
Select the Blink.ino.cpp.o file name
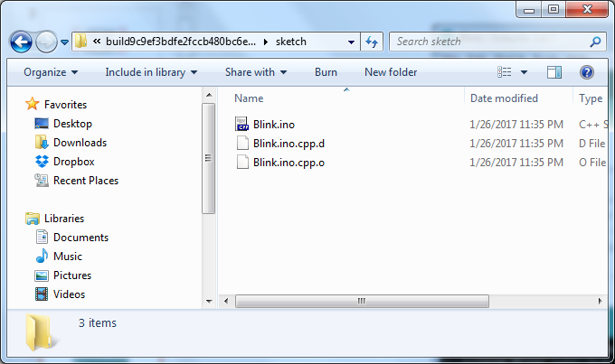click(x=289, y=163)
